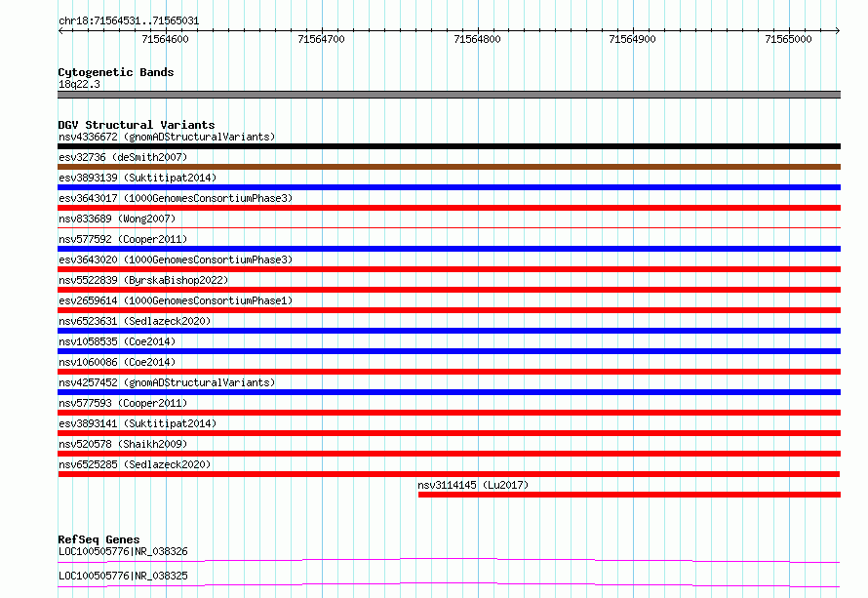Click the blue bar under nsv4257452 gnomADStructuralVariants
The image size is (868, 598).
[x=449, y=392]
